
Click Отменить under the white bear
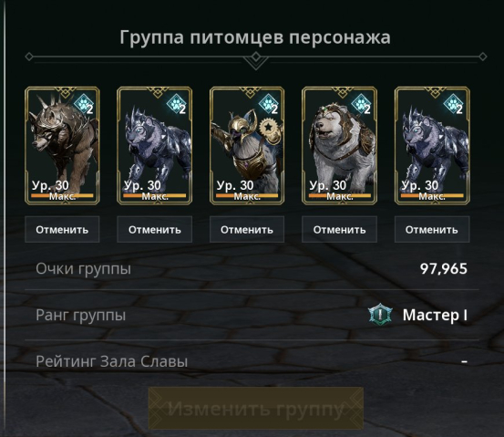click(339, 229)
